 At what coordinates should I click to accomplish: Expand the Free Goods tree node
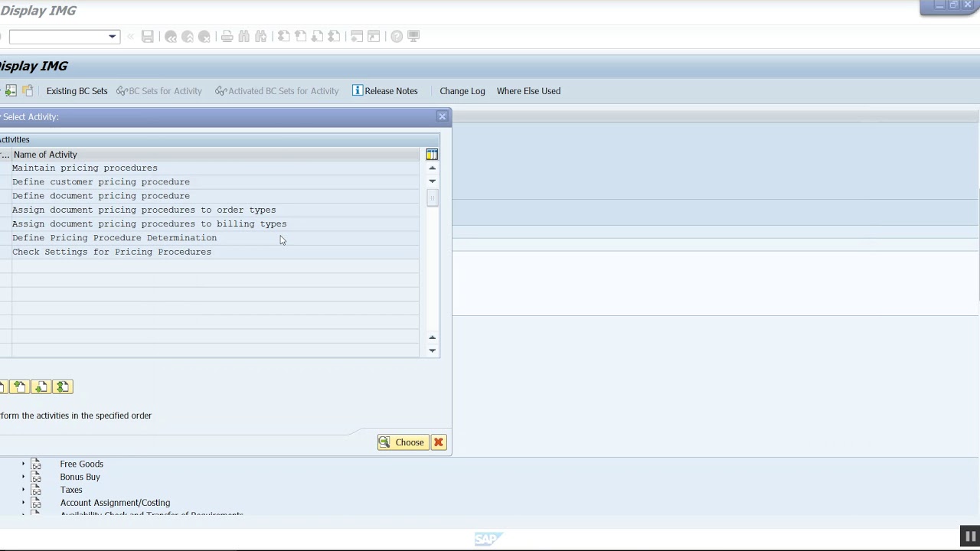tap(23, 464)
